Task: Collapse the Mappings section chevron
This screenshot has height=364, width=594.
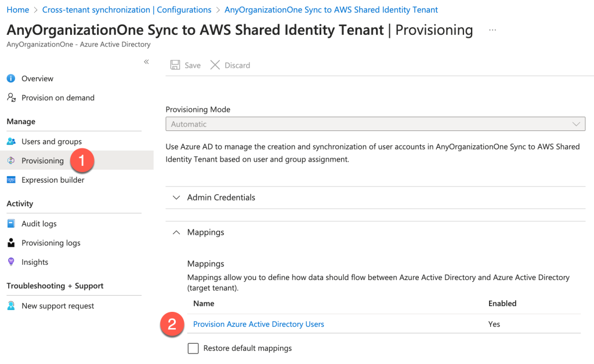Action: coord(176,232)
